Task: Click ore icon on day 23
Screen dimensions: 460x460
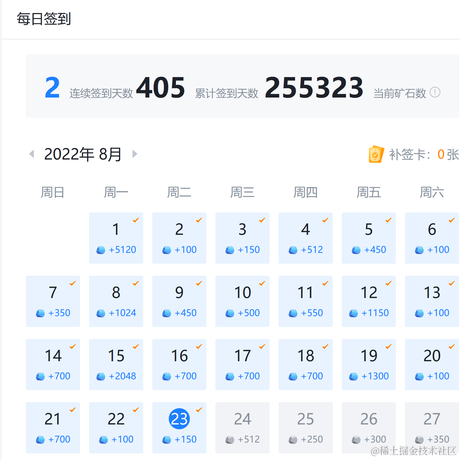Action: [167, 440]
